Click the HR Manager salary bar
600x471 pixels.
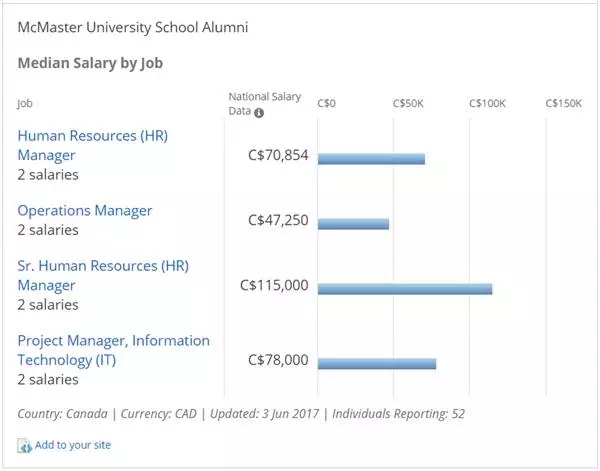point(371,159)
